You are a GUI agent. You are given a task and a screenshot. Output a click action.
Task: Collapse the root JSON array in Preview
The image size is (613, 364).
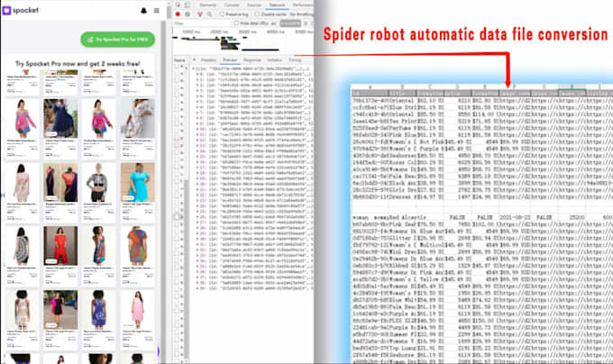pos(193,68)
